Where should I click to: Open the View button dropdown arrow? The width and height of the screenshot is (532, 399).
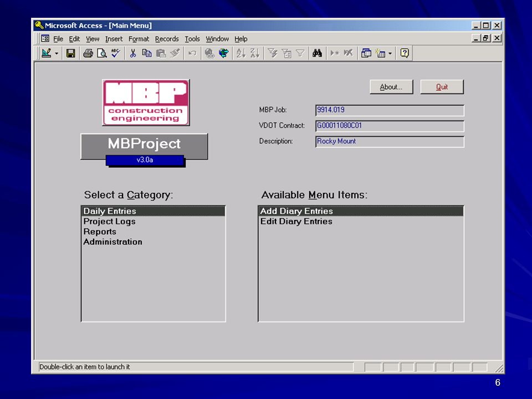[x=57, y=54]
